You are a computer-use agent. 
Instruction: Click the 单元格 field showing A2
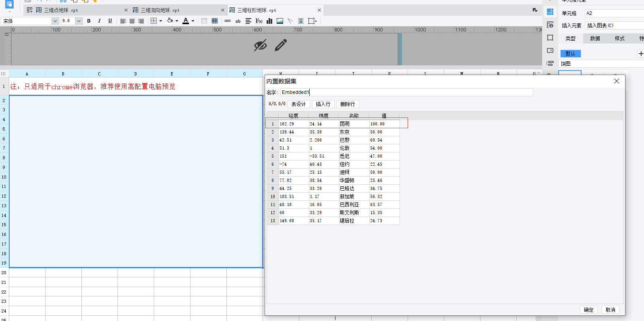[614, 13]
